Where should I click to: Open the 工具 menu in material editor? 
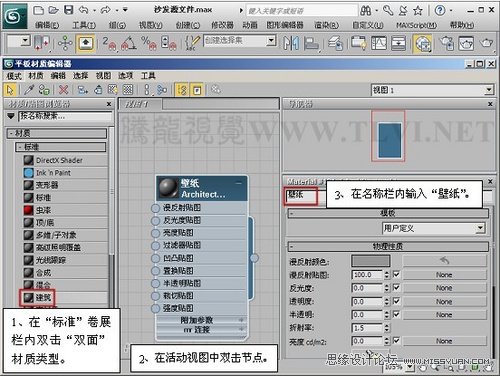[148, 76]
